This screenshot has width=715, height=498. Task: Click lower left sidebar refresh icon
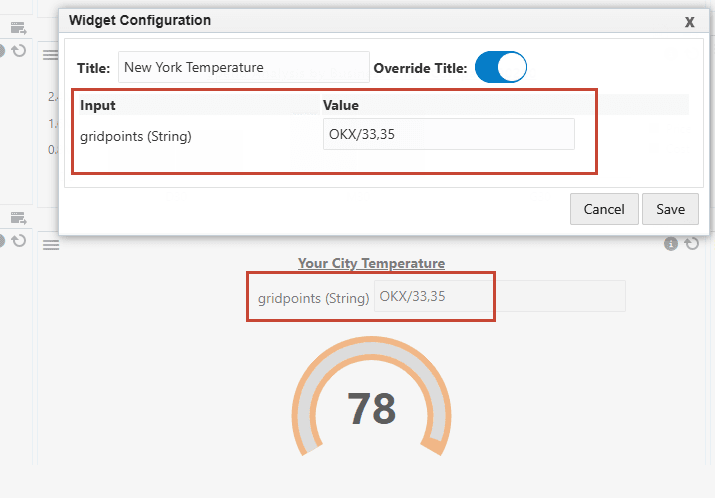point(19,240)
